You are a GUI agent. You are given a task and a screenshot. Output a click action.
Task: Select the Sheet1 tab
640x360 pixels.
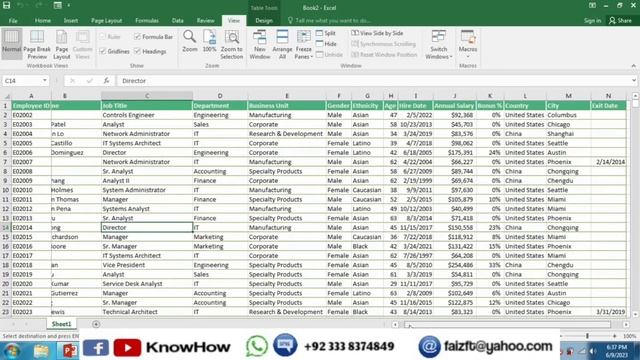tap(62, 324)
